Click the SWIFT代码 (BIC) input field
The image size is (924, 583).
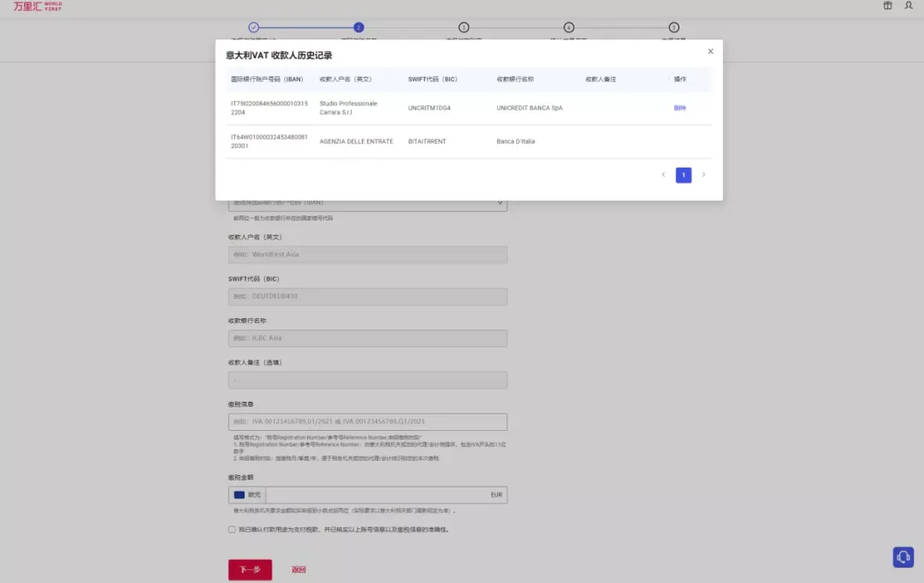pyautogui.click(x=368, y=297)
